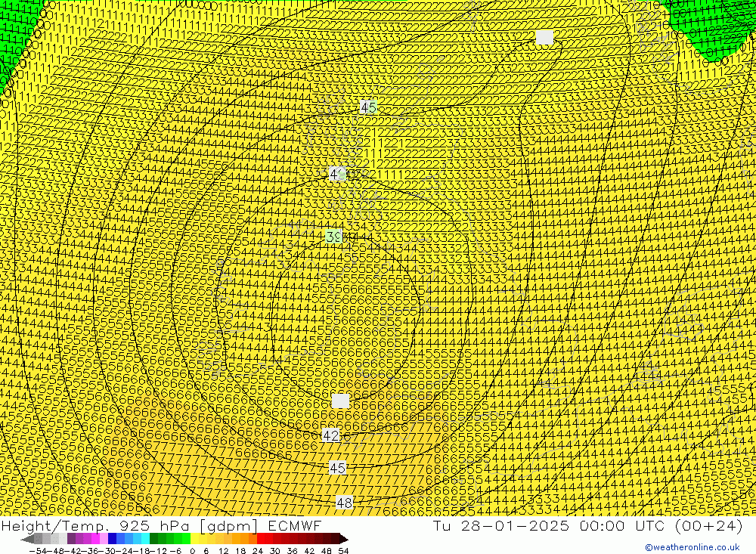Click the left grey arrow of the legend
This screenshot has width=756, height=554.
tap(27, 539)
